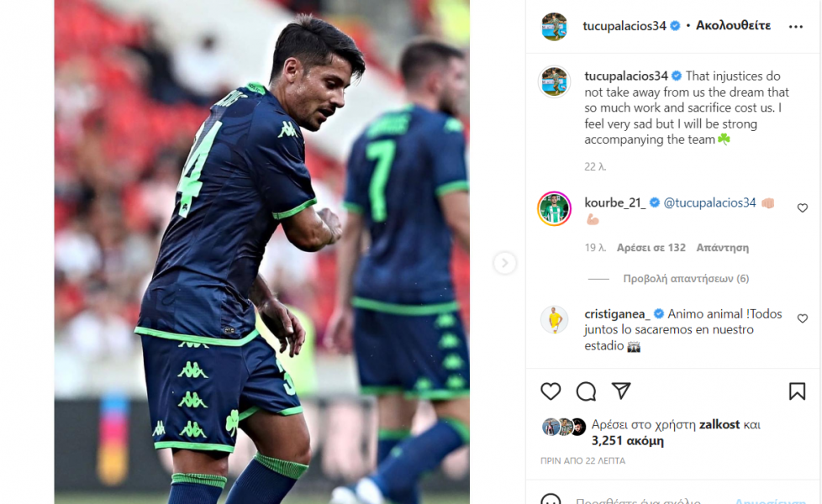View likes from Αρέσει σε 132
Image resolution: width=822 pixels, height=504 pixels.
pos(651,248)
